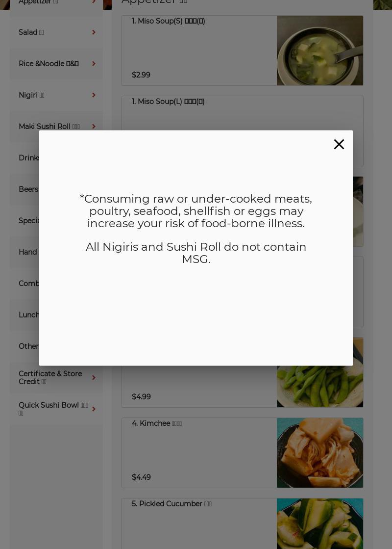Select the Pickled Cucumber menu item

pyautogui.click(x=199, y=524)
